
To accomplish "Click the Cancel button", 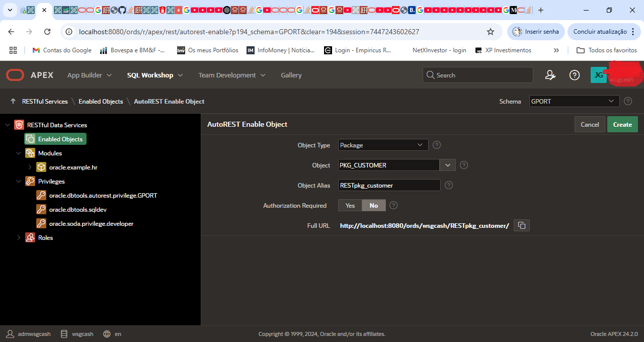I will click(x=590, y=124).
